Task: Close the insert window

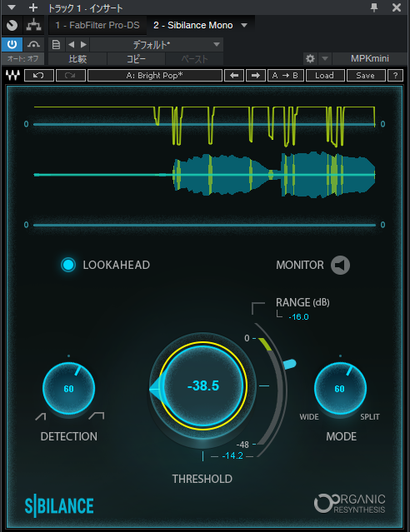Action: tap(397, 7)
